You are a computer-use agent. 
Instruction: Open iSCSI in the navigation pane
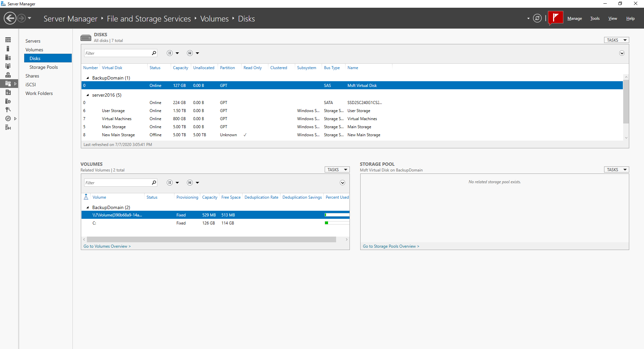tap(31, 85)
